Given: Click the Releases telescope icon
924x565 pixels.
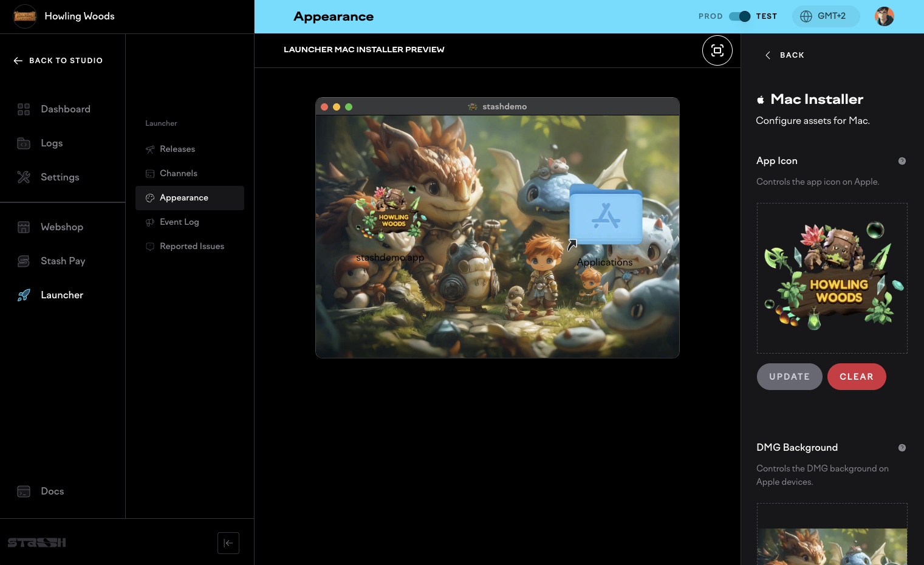Looking at the screenshot, I should click(150, 149).
